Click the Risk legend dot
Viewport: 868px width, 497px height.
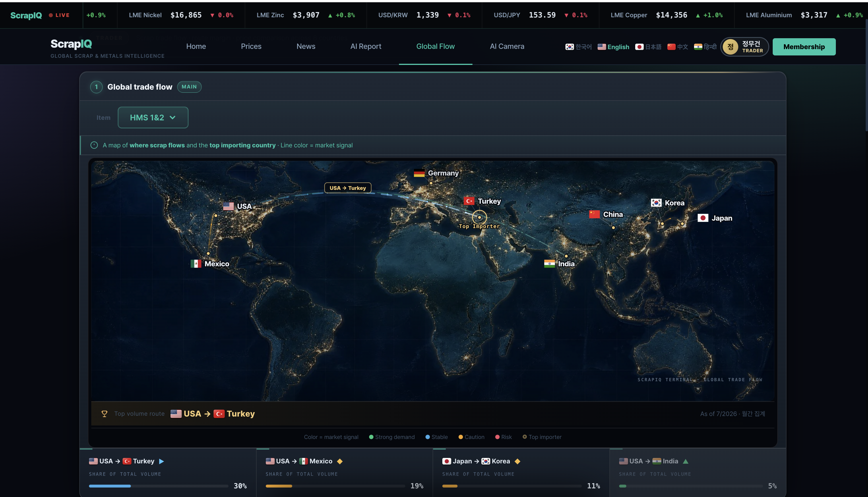(497, 437)
